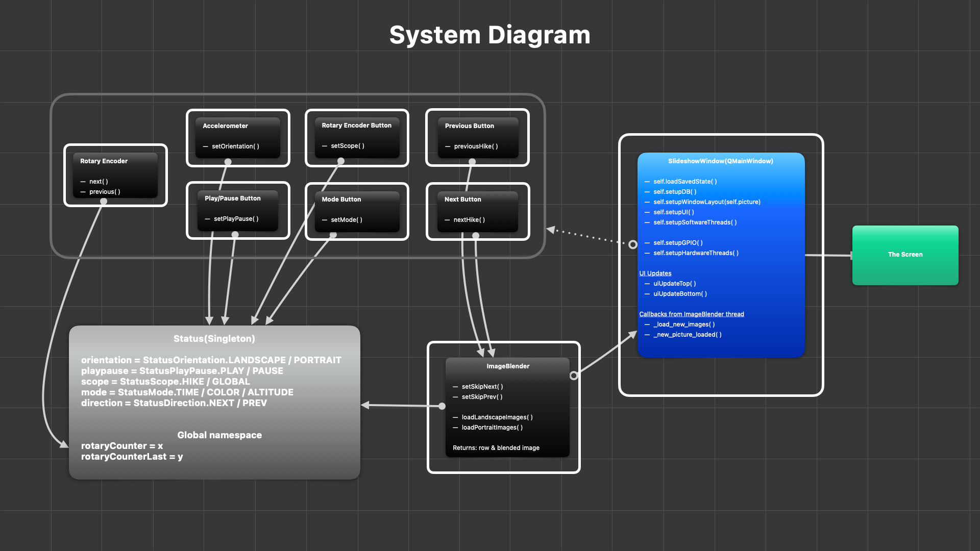Click the connector dot below Rotary Encoder

pyautogui.click(x=104, y=201)
